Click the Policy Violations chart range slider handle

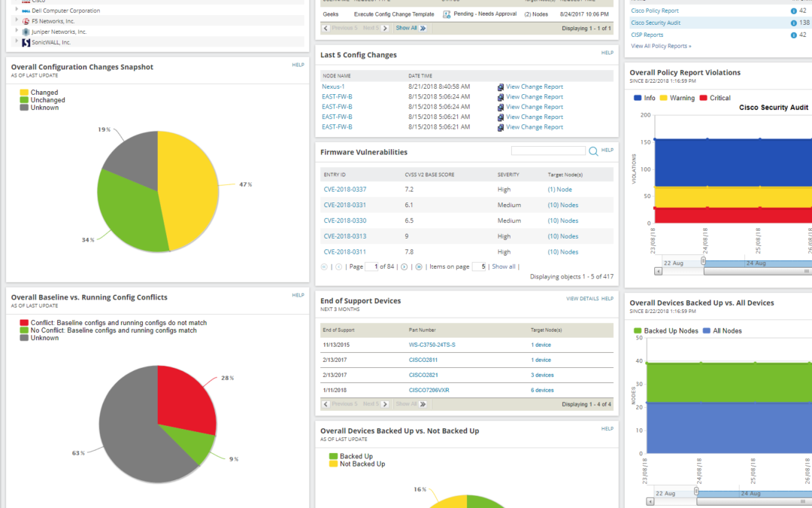(703, 260)
